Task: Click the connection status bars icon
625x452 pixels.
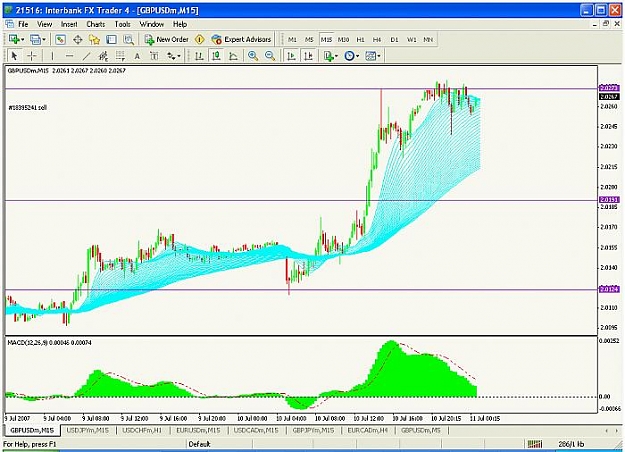Action: point(535,444)
